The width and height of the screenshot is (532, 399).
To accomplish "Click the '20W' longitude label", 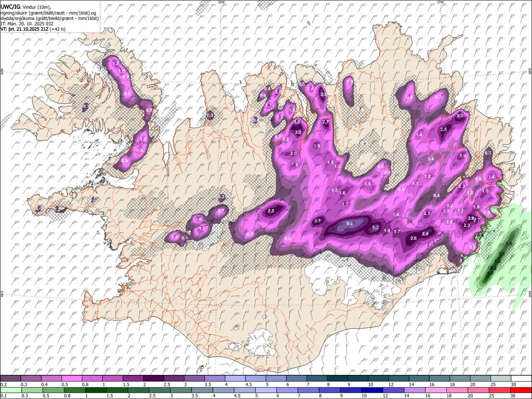I will pos(221,2).
